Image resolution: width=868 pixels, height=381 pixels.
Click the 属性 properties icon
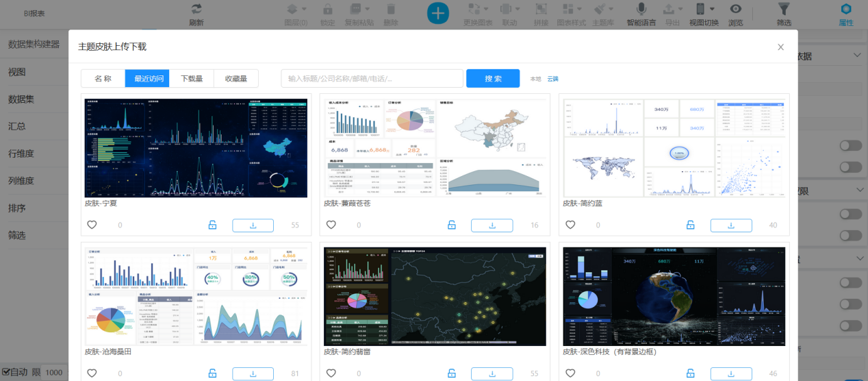(846, 9)
